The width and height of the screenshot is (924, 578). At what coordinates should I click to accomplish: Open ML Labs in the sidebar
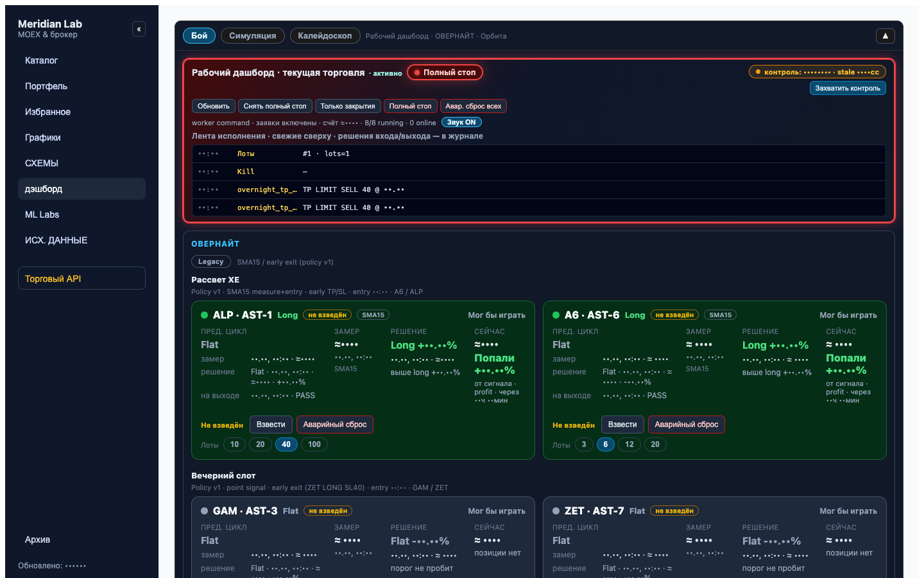pyautogui.click(x=81, y=215)
